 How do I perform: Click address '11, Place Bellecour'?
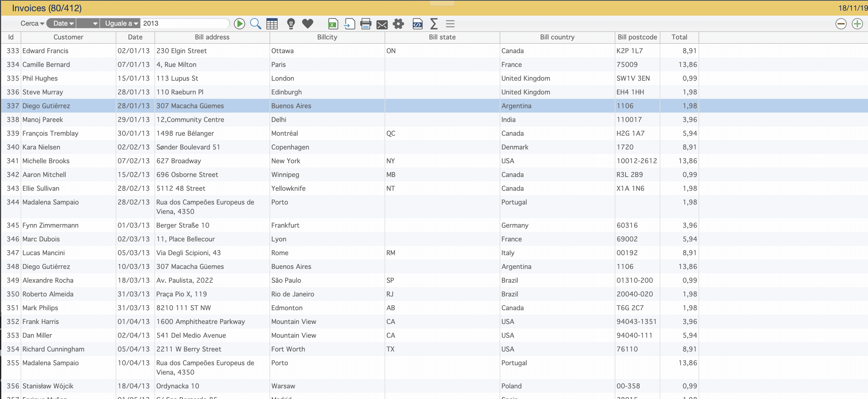point(185,239)
